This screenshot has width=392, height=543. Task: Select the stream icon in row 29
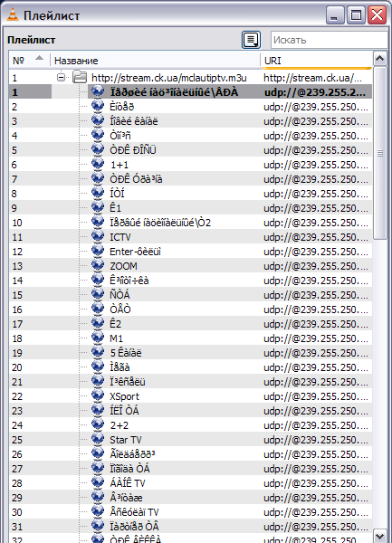[98, 497]
